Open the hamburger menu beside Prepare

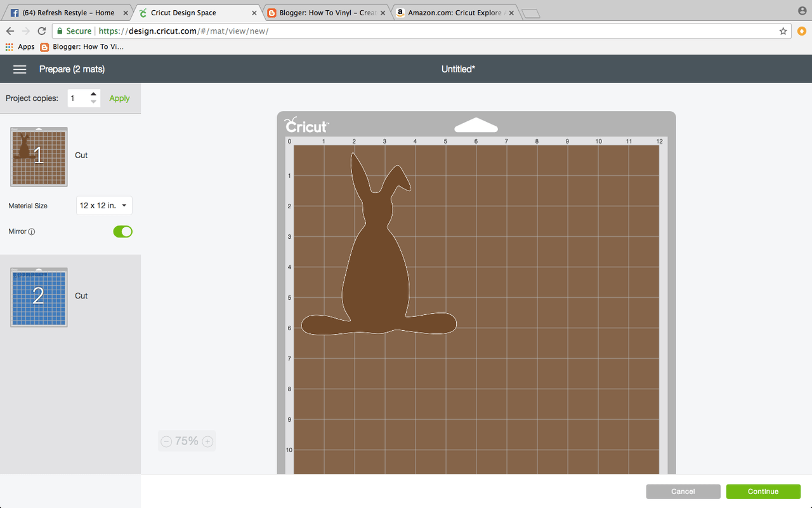(20, 69)
